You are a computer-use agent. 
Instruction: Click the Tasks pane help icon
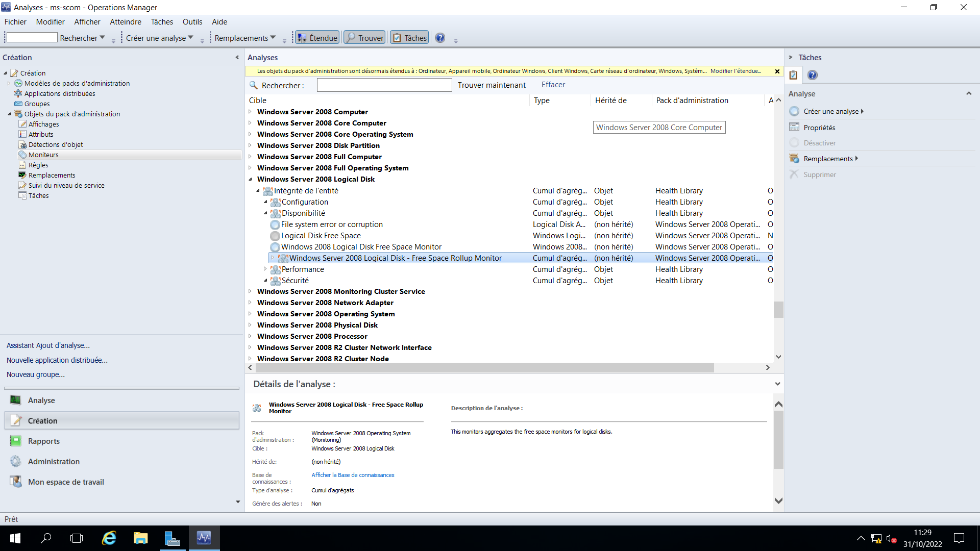[813, 75]
